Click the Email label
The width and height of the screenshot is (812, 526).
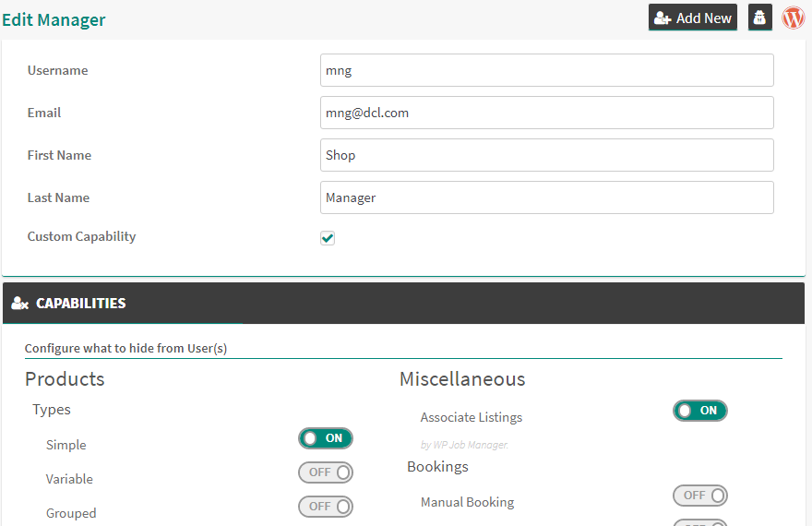coord(44,113)
